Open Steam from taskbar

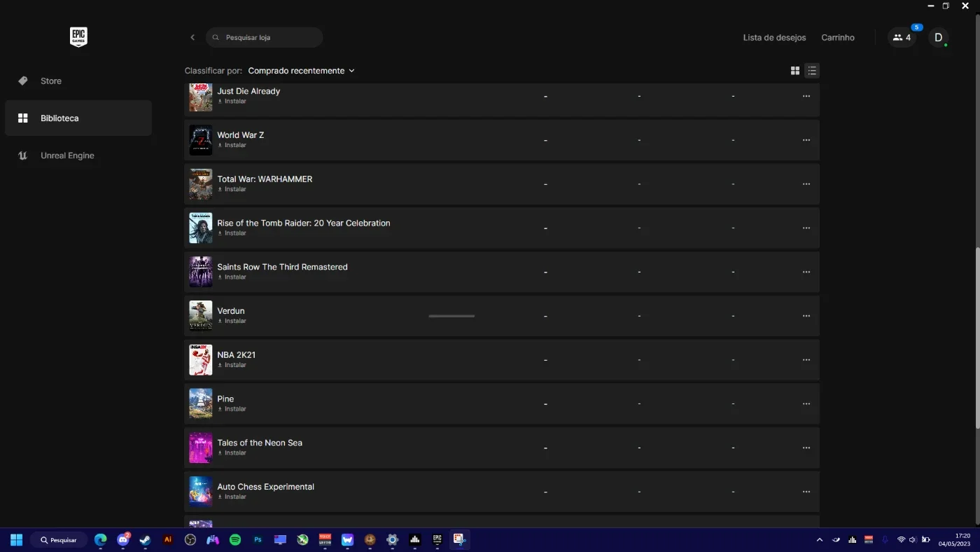(x=145, y=540)
